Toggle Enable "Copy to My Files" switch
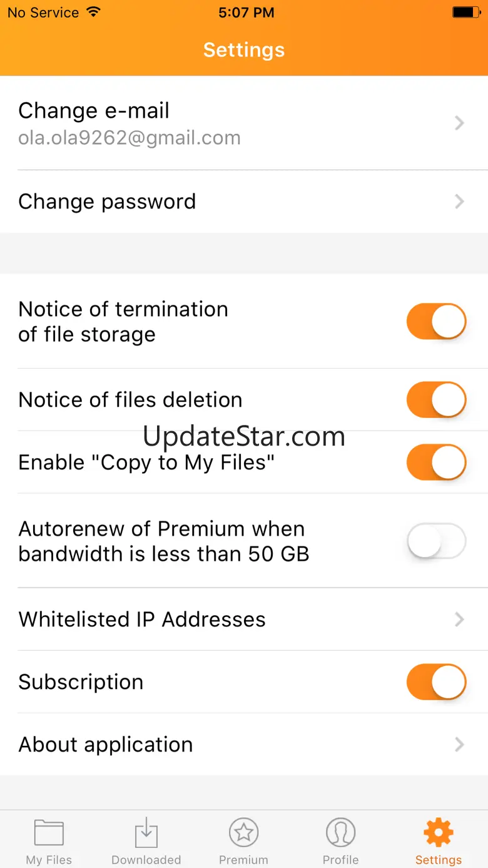 436,462
